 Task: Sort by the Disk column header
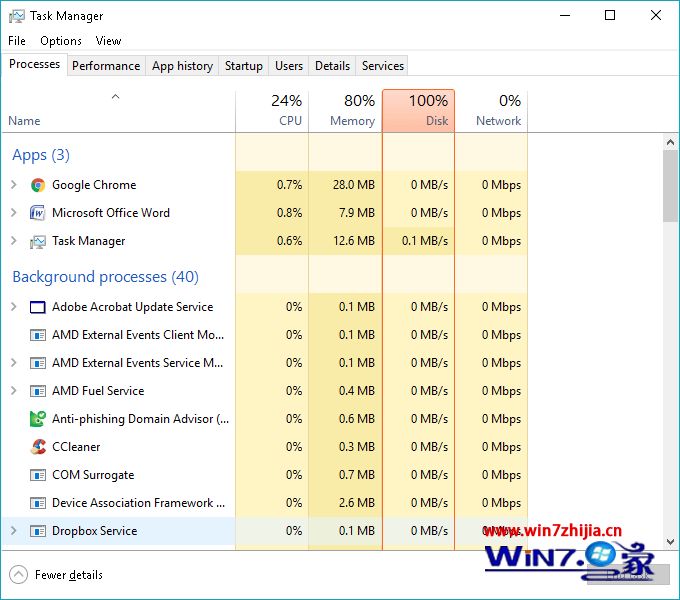[x=418, y=111]
